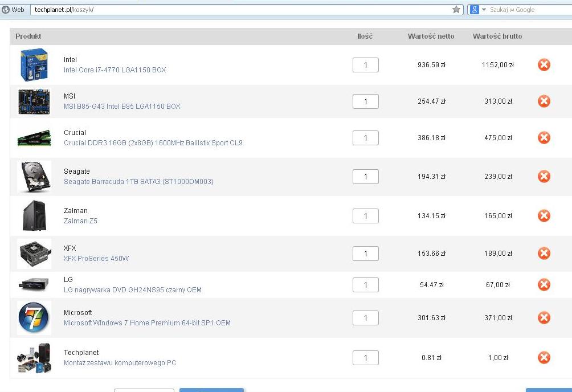The height and width of the screenshot is (392, 572).
Task: Click the Techplanet PC assembly thumbnail
Action: (34, 358)
